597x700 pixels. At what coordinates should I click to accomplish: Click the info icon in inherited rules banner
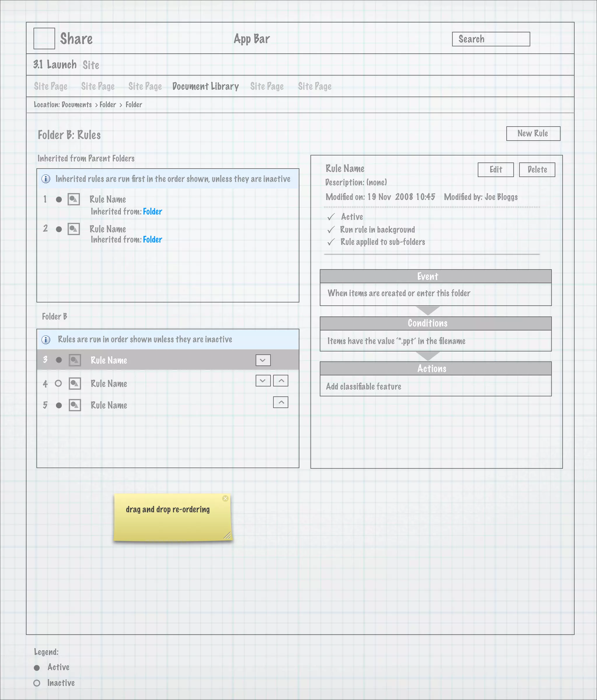pos(46,179)
